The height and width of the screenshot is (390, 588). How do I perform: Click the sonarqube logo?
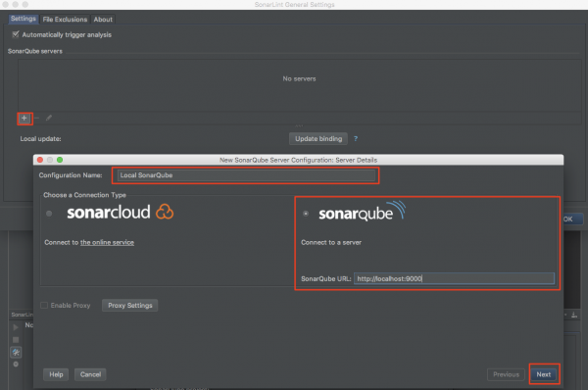point(363,211)
